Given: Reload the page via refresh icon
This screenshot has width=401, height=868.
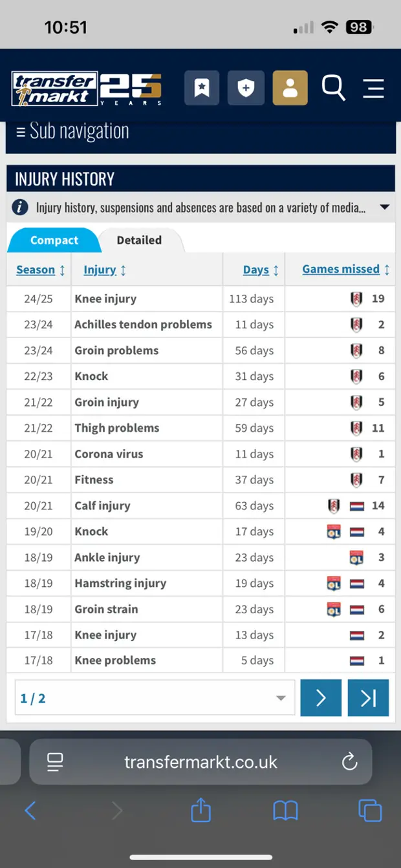Looking at the screenshot, I should tap(349, 761).
